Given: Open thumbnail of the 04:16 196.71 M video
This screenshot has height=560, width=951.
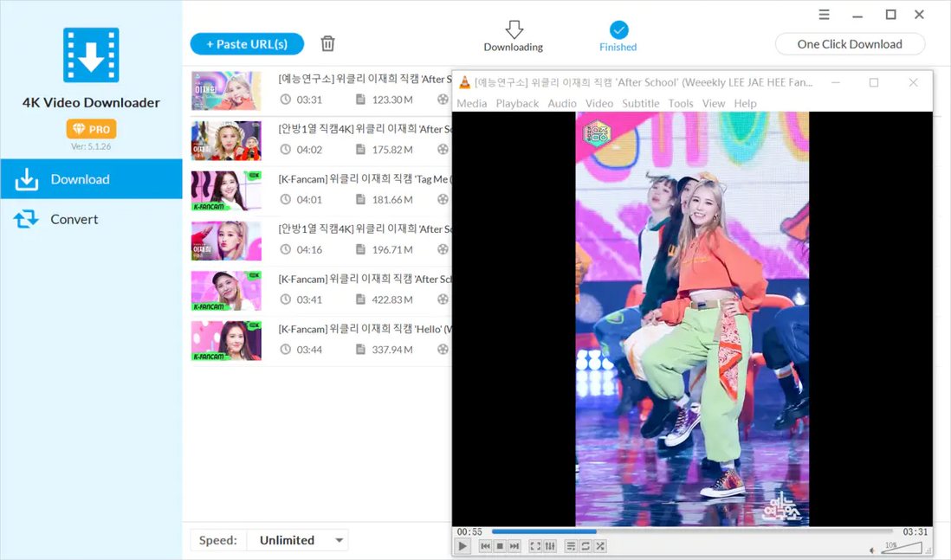Looking at the screenshot, I should point(226,241).
